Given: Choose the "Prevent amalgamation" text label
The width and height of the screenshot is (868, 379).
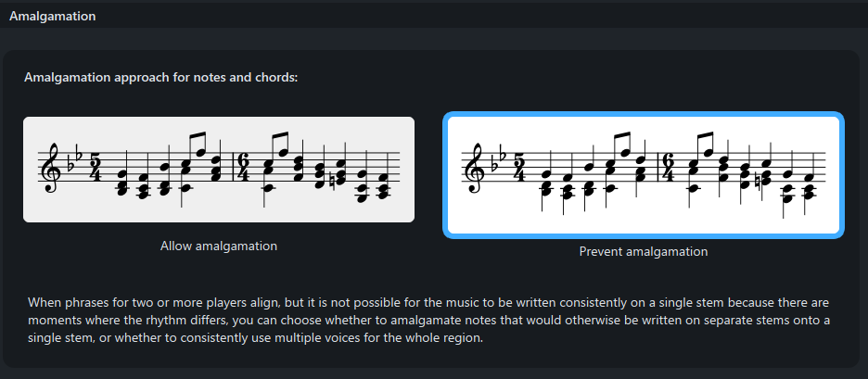Looking at the screenshot, I should [x=644, y=251].
